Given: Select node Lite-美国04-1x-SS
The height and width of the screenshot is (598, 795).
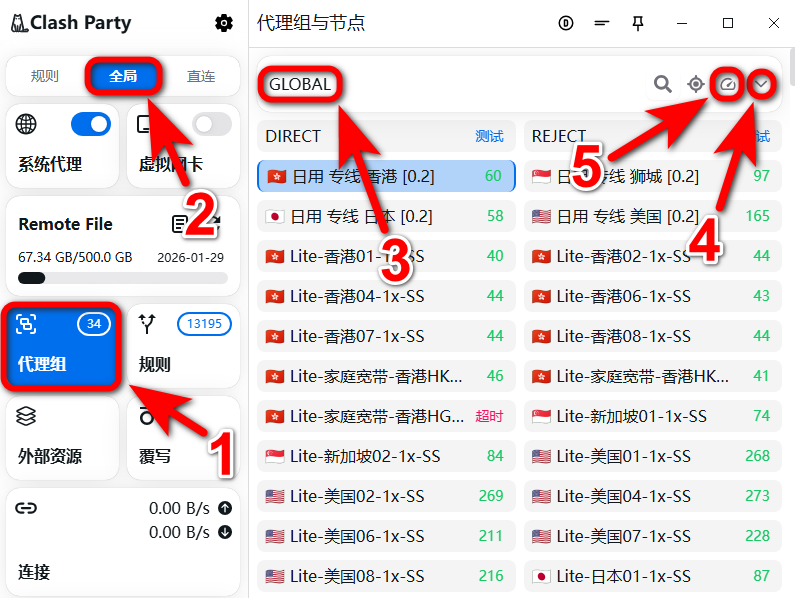Looking at the screenshot, I should coord(653,497).
